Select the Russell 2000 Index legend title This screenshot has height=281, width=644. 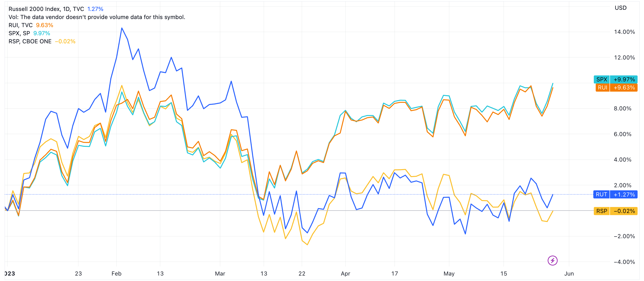pos(46,9)
